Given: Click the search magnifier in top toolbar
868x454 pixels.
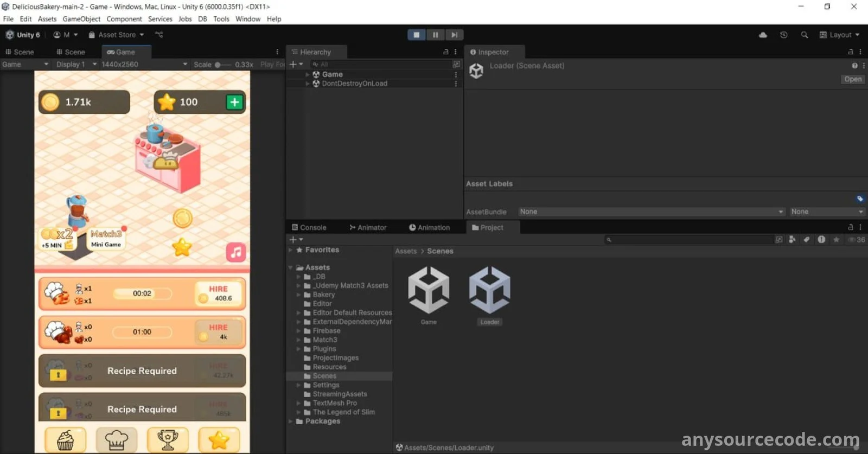Looking at the screenshot, I should coord(805,35).
